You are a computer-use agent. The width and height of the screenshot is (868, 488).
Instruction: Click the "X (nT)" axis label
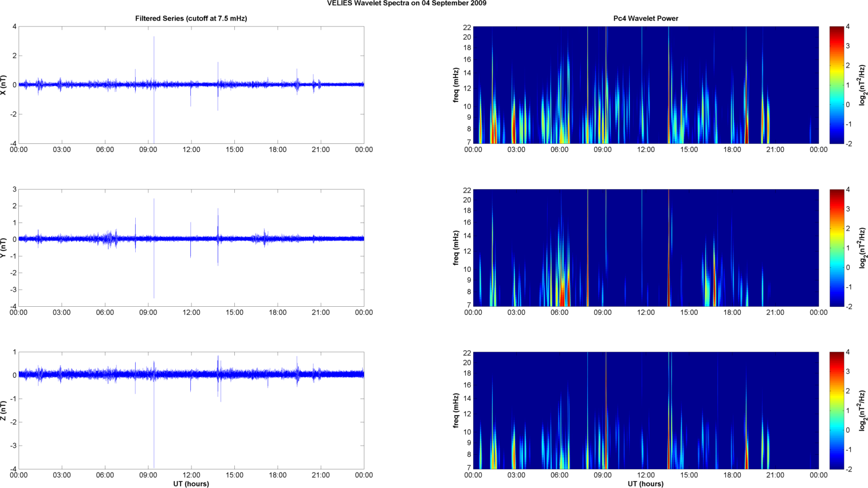point(4,85)
